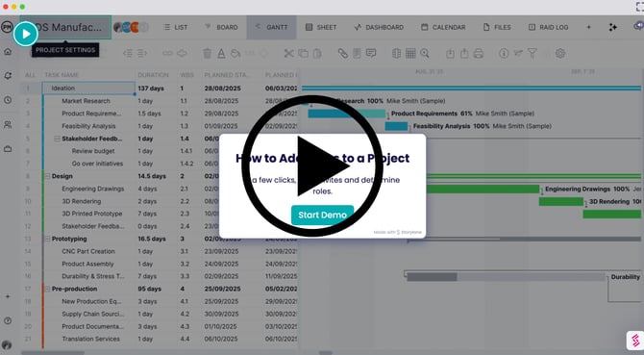
Task: Open Gantt settings gear icon
Action: pos(560,54)
